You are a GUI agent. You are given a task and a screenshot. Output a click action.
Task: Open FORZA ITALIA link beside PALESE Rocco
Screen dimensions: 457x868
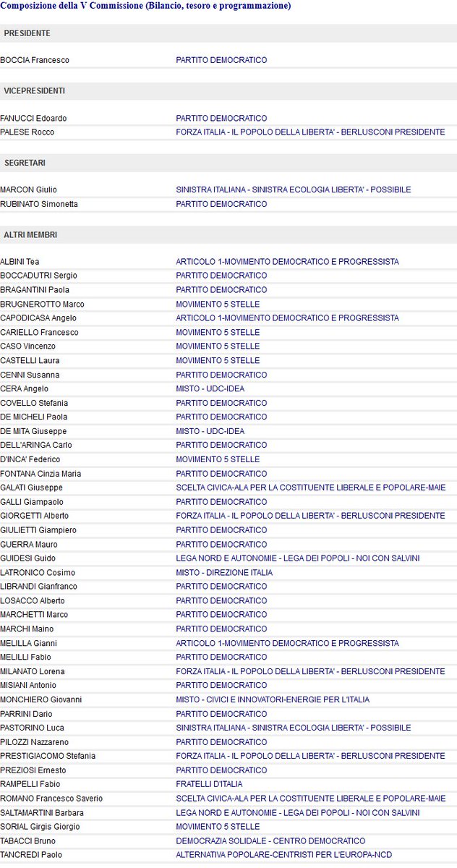point(310,132)
